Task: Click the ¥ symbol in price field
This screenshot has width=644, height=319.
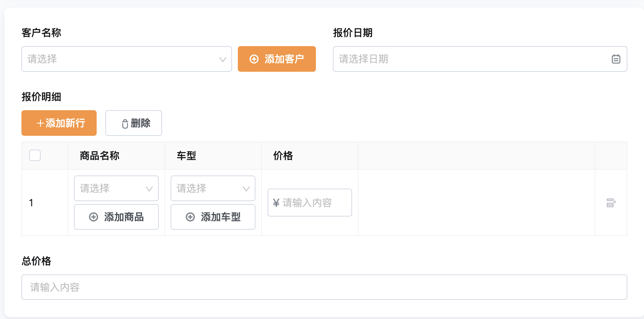Action: pyautogui.click(x=276, y=203)
